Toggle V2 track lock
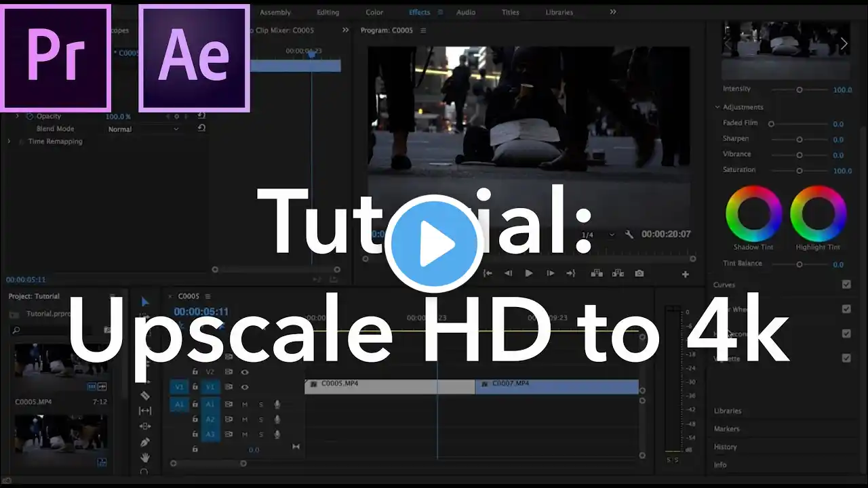Viewport: 868px width, 488px height. (x=195, y=372)
